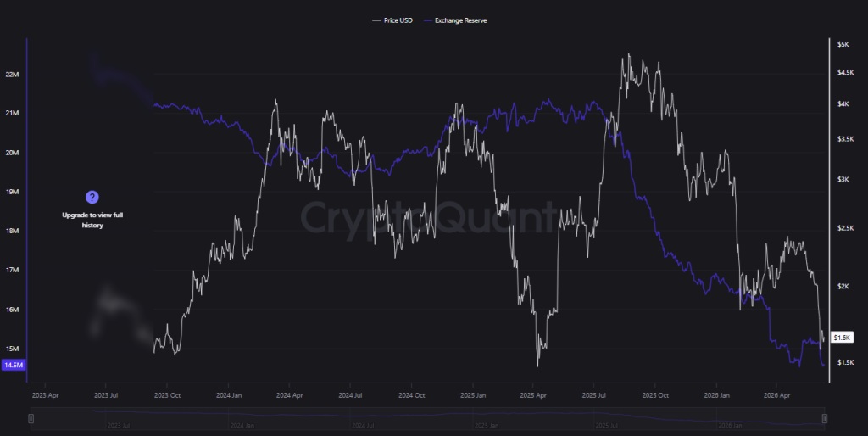The height and width of the screenshot is (436, 868).
Task: Click the 2023 Apr date axis label
Action: point(46,395)
